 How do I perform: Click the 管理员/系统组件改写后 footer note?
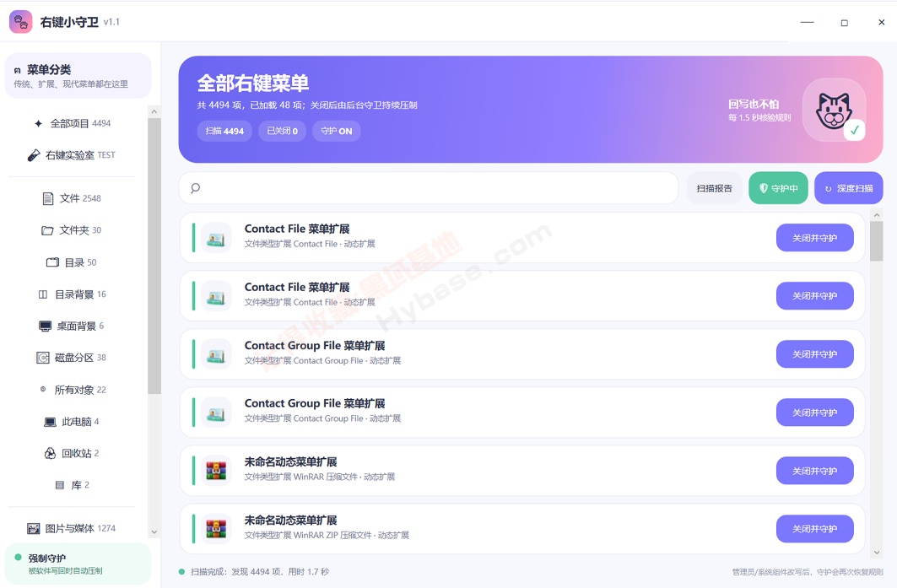tap(808, 571)
